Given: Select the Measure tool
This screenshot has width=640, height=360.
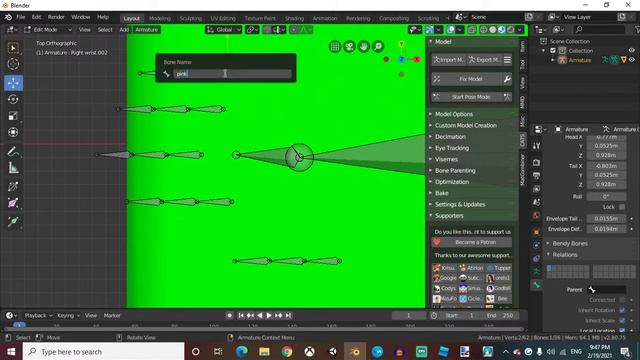Looking at the screenshot, I should pyautogui.click(x=13, y=168).
